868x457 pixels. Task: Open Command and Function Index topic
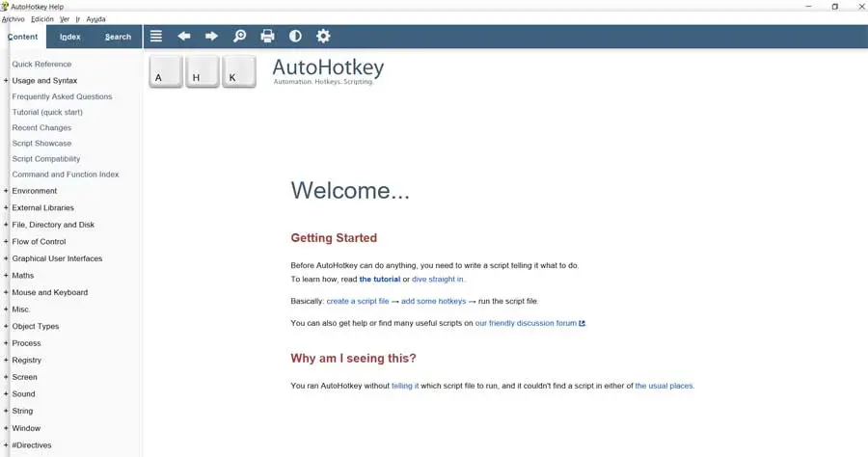coord(66,175)
